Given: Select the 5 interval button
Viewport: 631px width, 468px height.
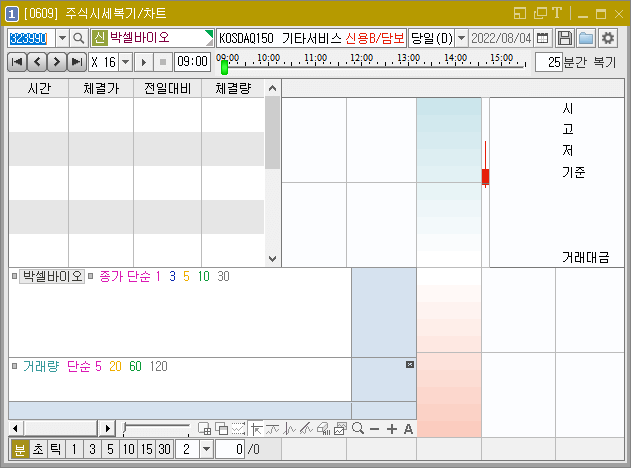Looking at the screenshot, I should pos(110,449).
